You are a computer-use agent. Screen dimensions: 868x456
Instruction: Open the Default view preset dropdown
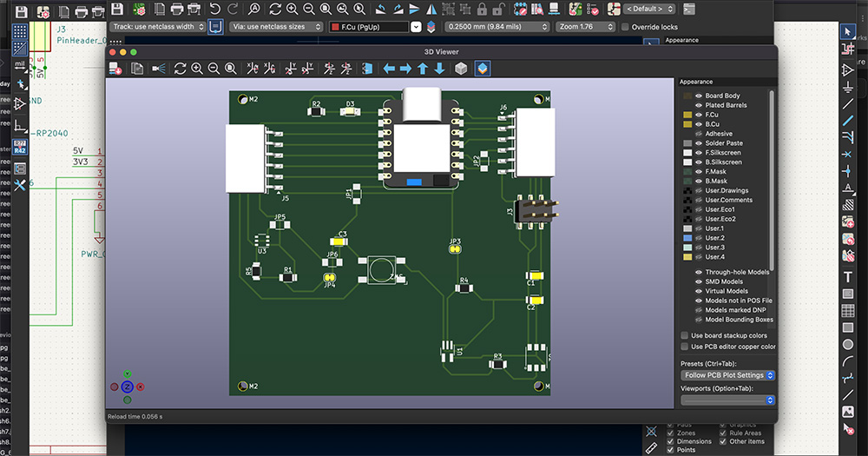[x=649, y=9]
